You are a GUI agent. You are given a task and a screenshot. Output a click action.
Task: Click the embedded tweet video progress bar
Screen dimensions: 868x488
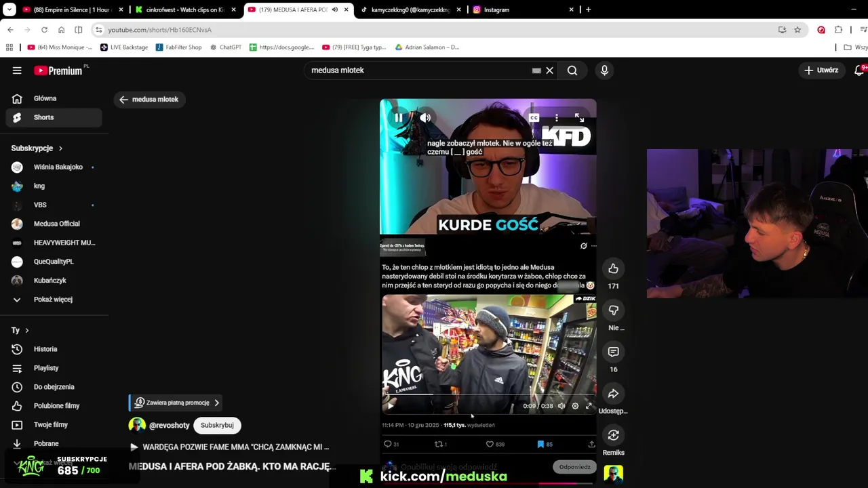488,394
